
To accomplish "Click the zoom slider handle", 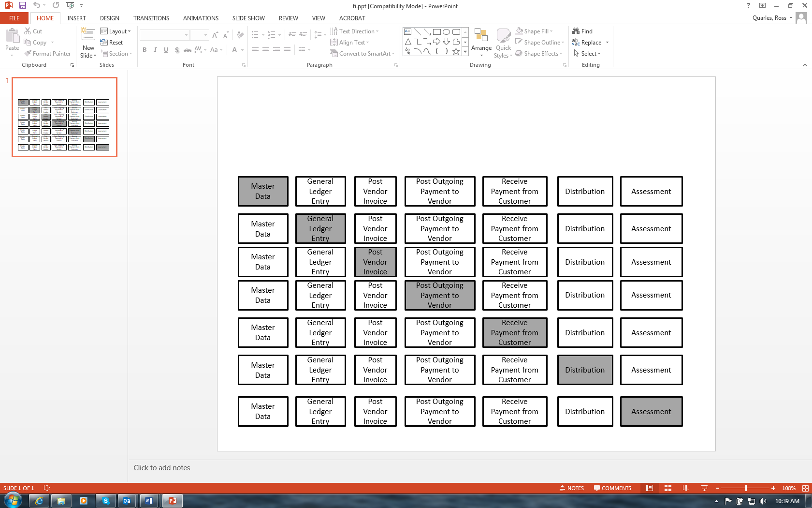I will coord(746,488).
